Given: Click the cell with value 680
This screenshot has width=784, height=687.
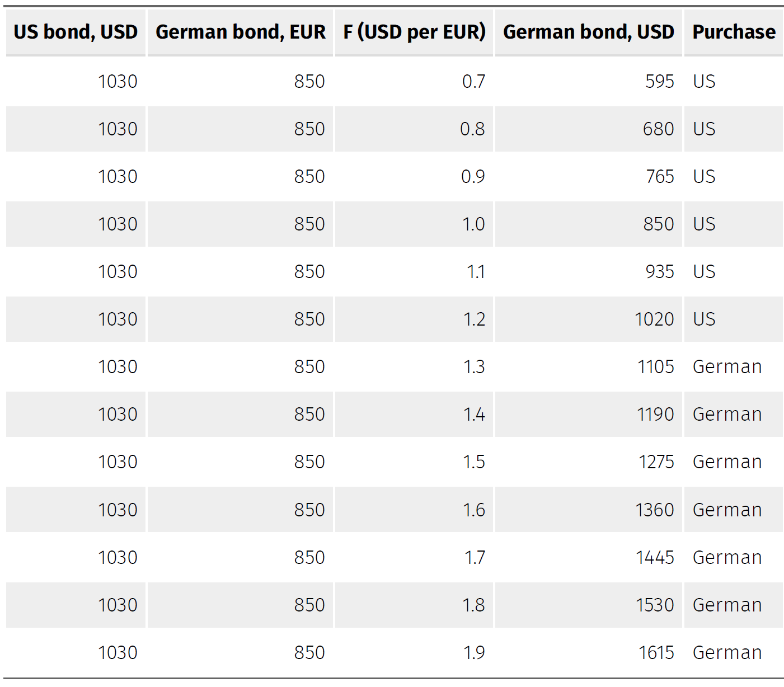Looking at the screenshot, I should pyautogui.click(x=658, y=129).
